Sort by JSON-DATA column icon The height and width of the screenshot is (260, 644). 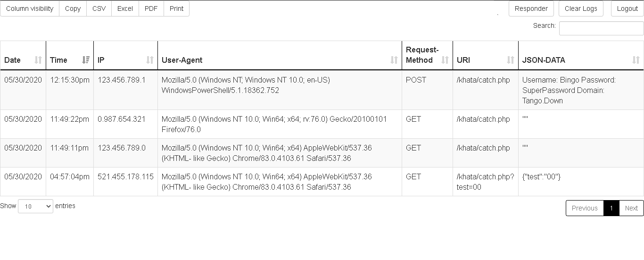[636, 60]
